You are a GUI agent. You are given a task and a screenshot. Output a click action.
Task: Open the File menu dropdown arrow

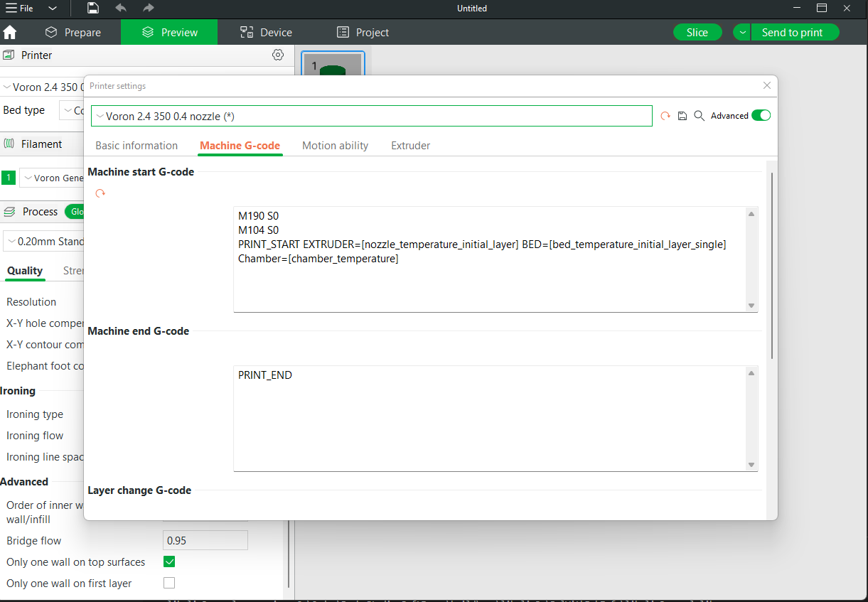[53, 9]
